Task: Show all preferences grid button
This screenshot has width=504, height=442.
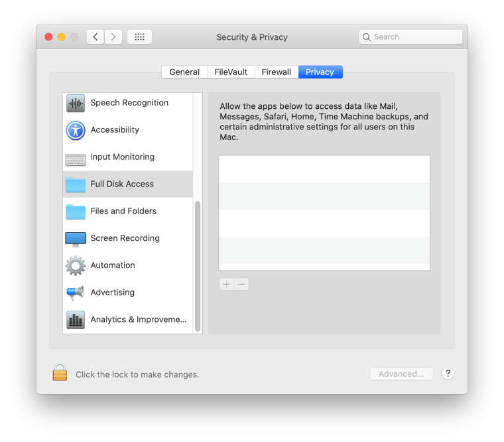Action: (139, 37)
